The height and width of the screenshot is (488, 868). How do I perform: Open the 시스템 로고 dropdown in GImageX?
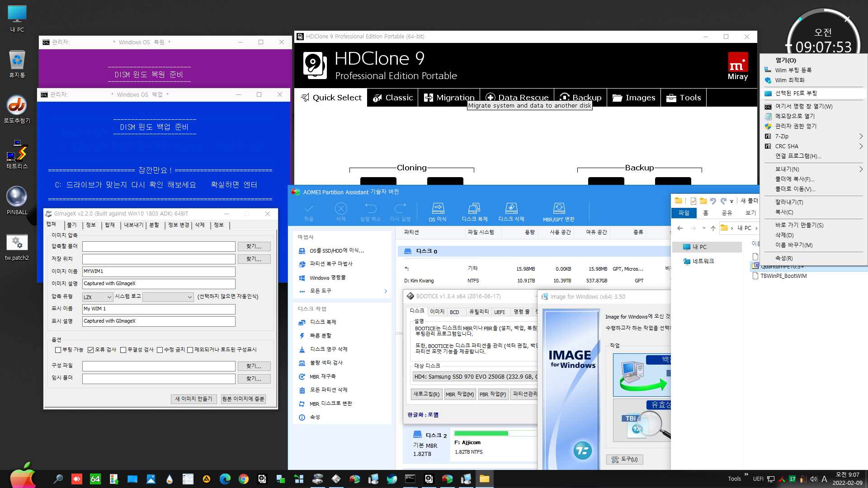(x=168, y=297)
